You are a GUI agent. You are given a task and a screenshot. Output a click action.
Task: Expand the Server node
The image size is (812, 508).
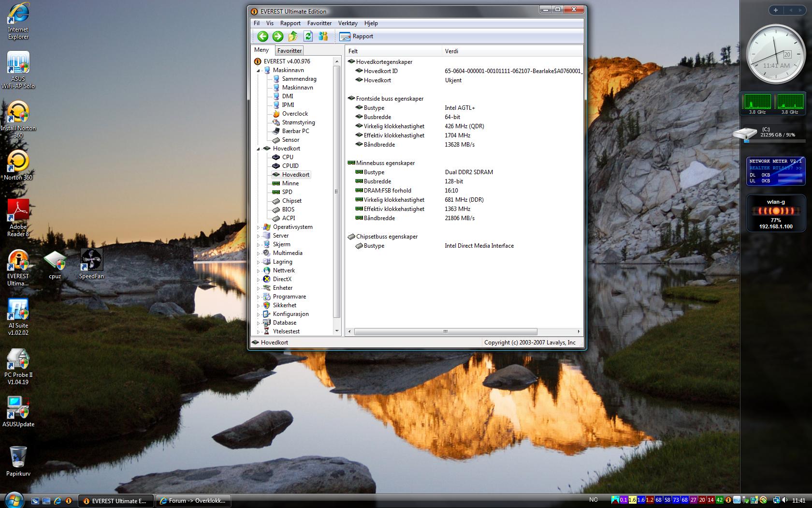[259, 236]
